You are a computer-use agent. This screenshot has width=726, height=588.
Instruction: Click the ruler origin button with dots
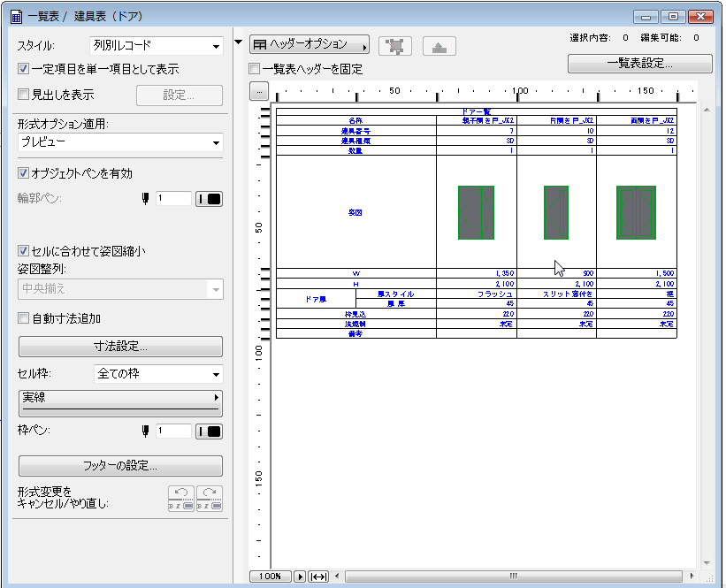[259, 91]
